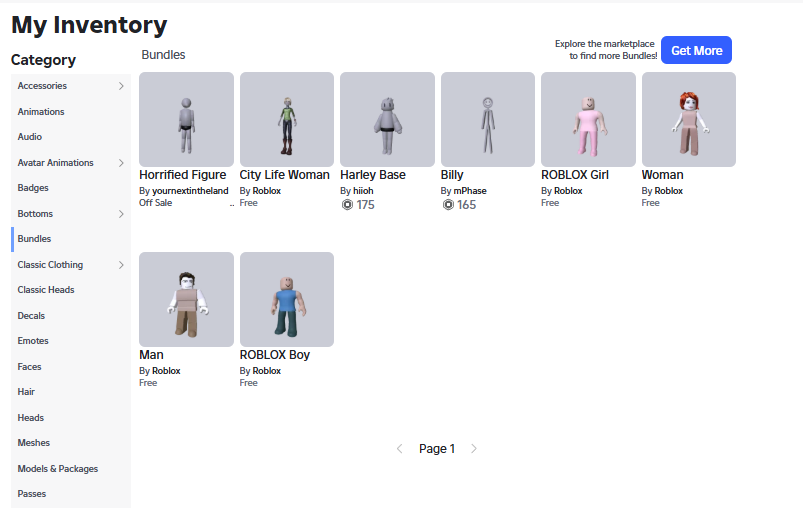Visit creator yournextintheland profile link
Viewport: 803px width, 508px height.
click(x=191, y=191)
